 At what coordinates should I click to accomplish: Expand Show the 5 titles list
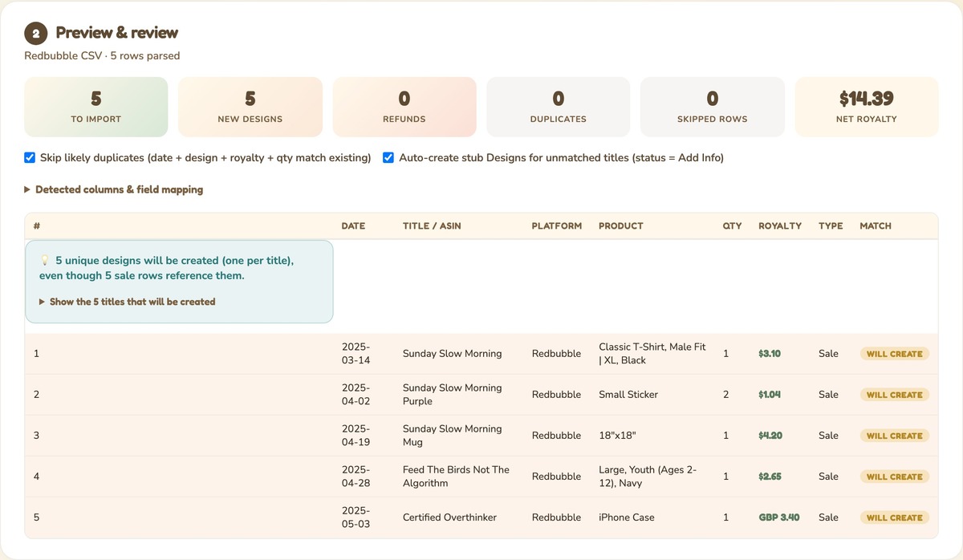[128, 302]
